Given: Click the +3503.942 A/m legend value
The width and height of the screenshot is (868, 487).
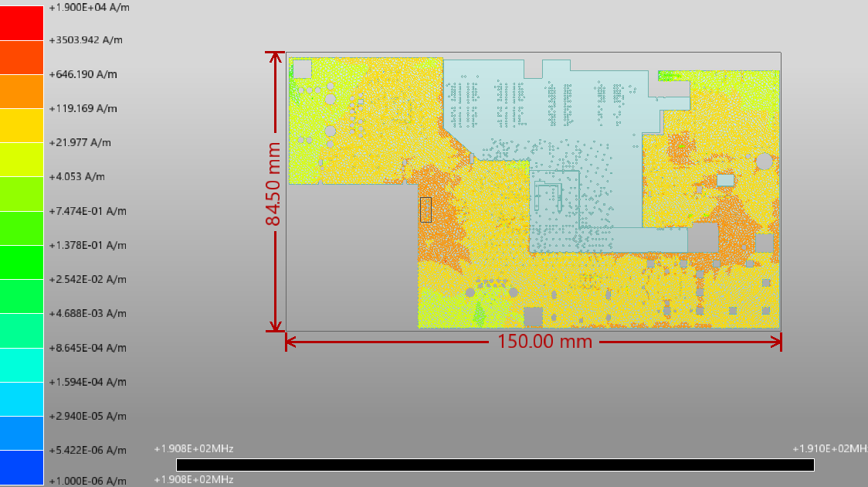Looking at the screenshot, I should coord(86,40).
